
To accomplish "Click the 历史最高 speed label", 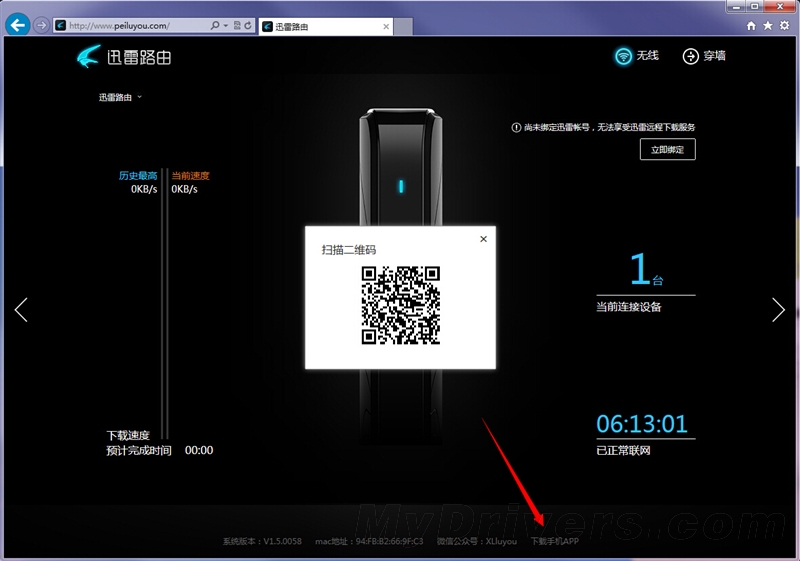I will pyautogui.click(x=138, y=176).
